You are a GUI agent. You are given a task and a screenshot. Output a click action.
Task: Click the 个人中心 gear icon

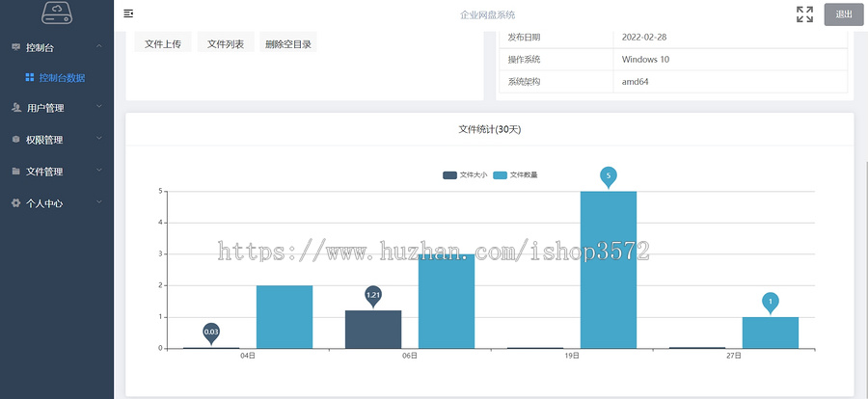[16, 203]
